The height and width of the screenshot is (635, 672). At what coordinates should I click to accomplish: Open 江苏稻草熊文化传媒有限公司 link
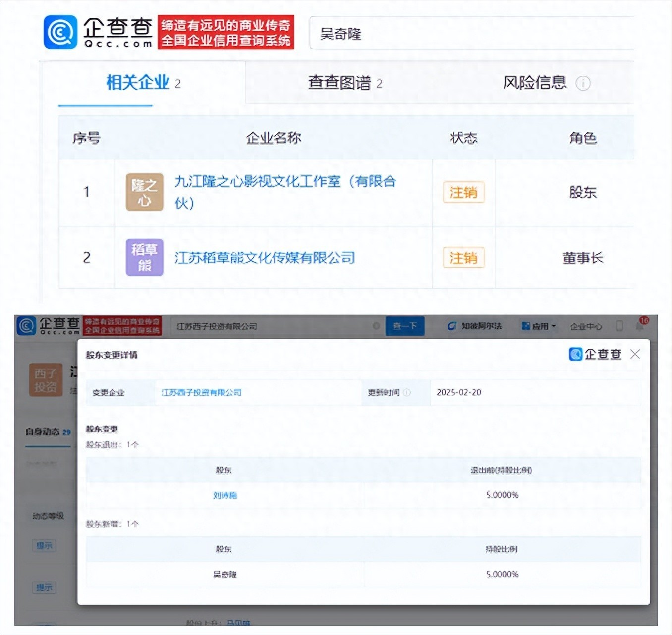click(x=265, y=258)
